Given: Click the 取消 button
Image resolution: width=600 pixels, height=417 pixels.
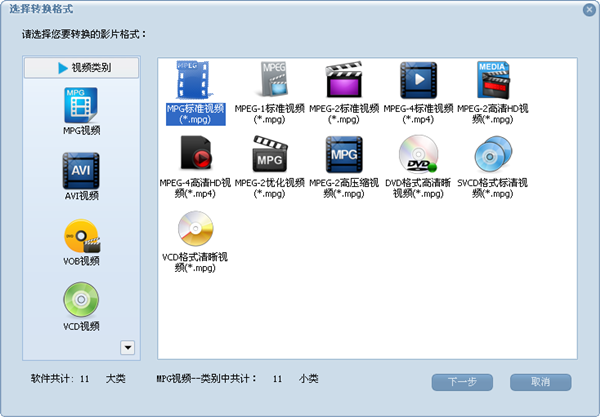Looking at the screenshot, I should pyautogui.click(x=541, y=382).
